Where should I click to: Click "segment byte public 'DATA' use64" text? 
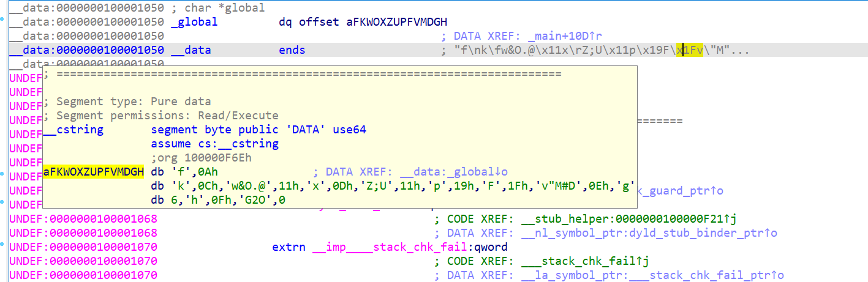(x=259, y=130)
